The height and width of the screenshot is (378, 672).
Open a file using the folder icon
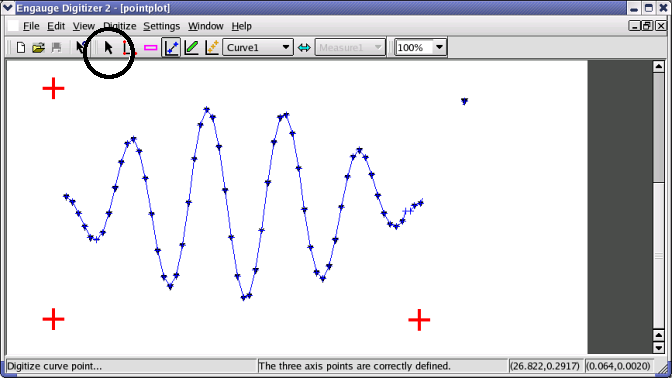(39, 48)
